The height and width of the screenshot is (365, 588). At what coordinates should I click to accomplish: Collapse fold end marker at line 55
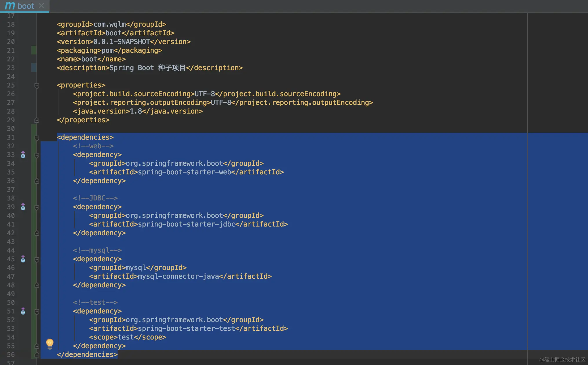tap(37, 346)
